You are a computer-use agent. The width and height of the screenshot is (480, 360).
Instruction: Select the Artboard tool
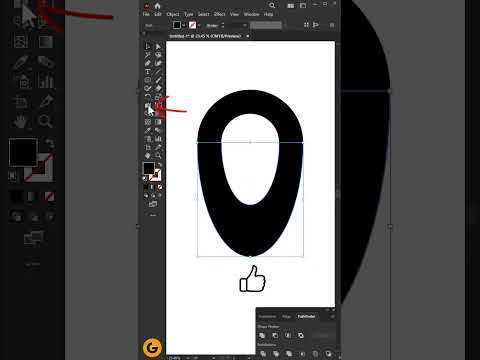tap(148, 147)
